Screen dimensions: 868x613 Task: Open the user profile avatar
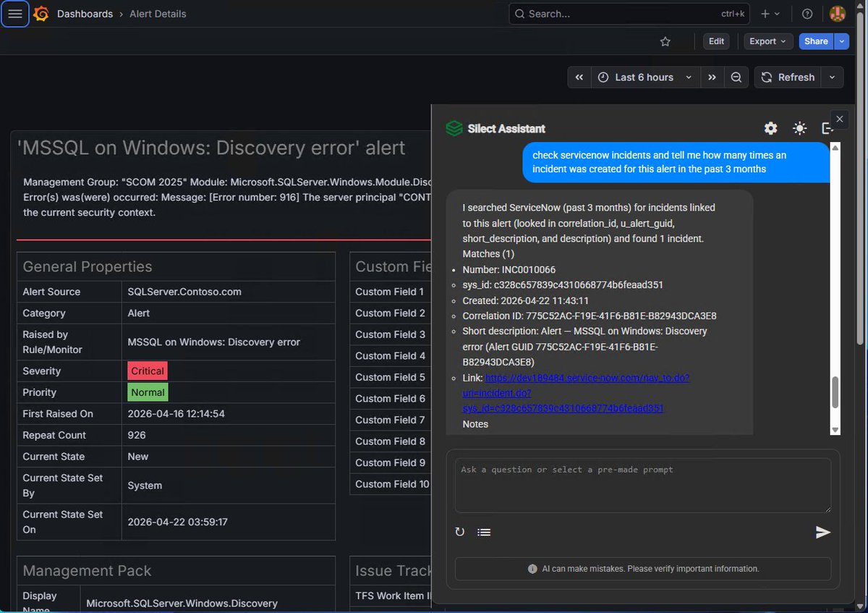click(x=837, y=14)
